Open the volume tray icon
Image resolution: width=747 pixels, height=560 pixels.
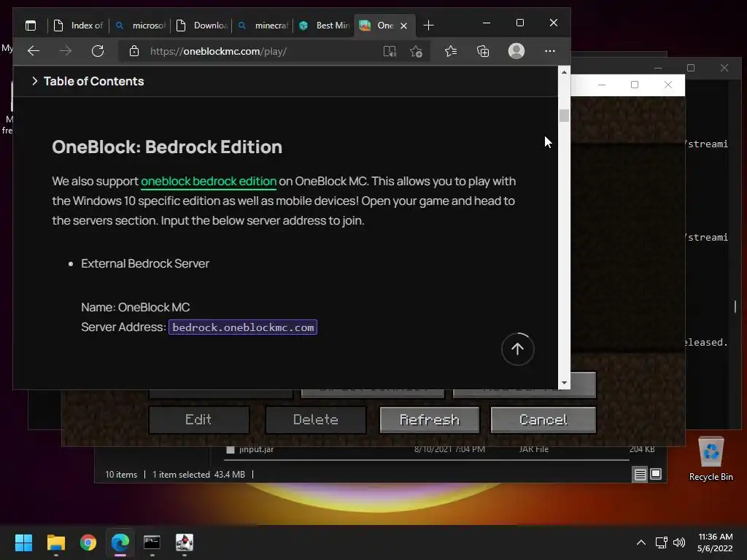point(679,542)
